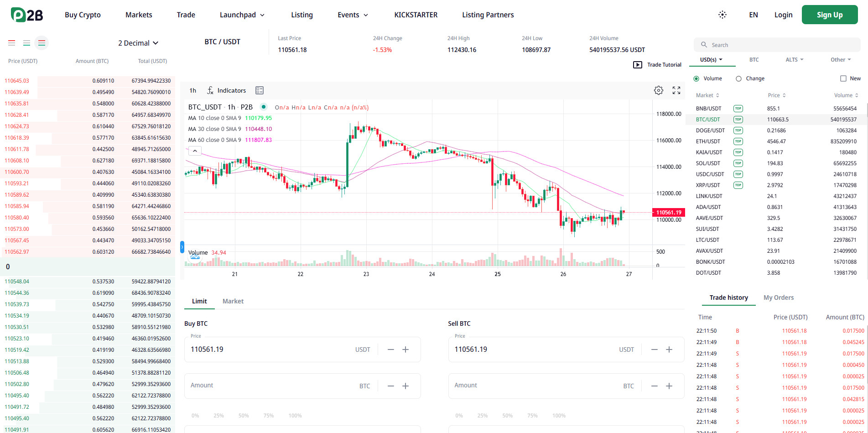Select the Volume radio button
Screen dimensions: 868x433
(x=696, y=78)
